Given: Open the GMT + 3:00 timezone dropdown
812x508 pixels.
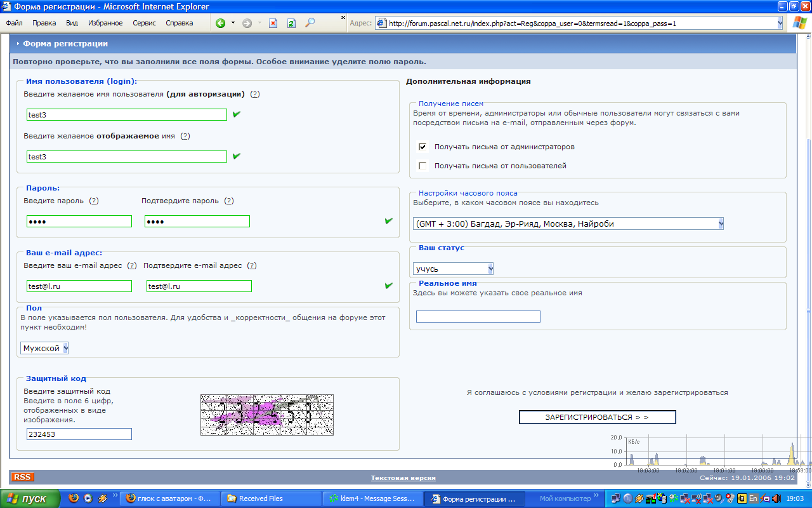Looking at the screenshot, I should point(720,224).
